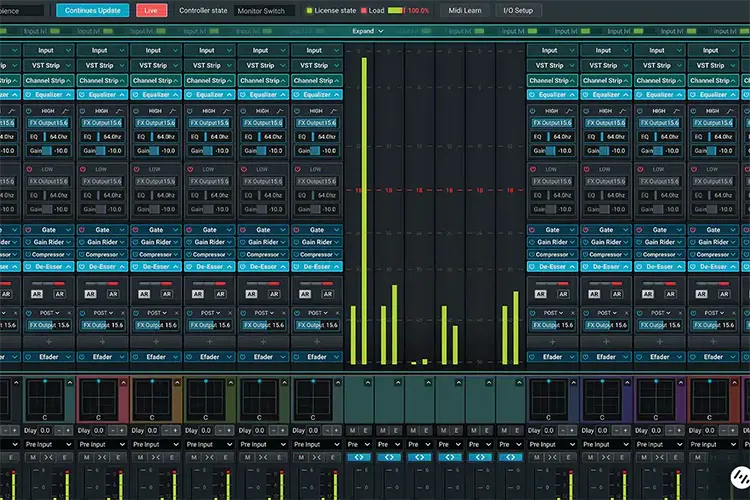Toggle Equalizer power icon in the strip right of the meters

tap(532, 95)
